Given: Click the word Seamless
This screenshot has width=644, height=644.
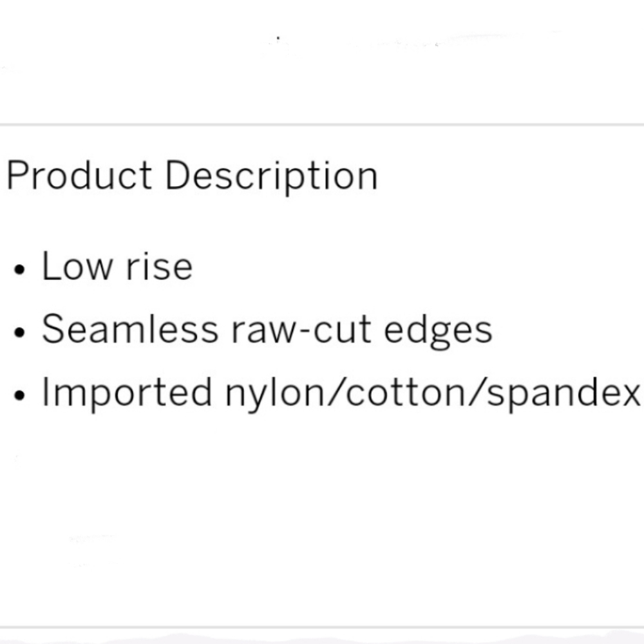Looking at the screenshot, I should point(130,328).
